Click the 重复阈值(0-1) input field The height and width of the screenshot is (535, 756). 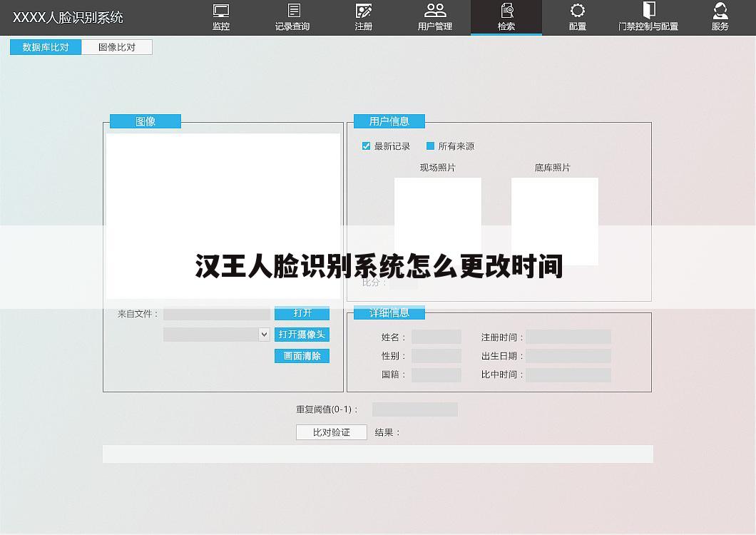tap(415, 409)
